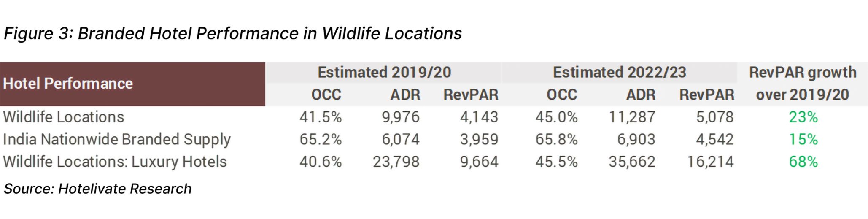868x219 pixels.
Task: Click the 68% RevPAR growth value
Action: (803, 162)
